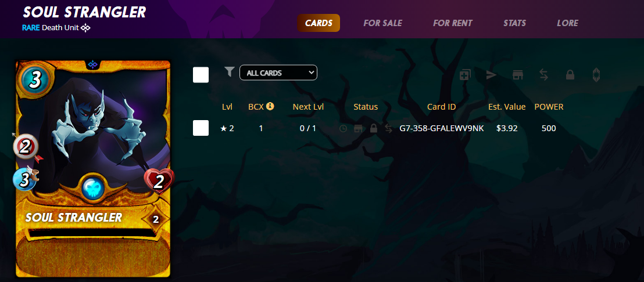This screenshot has width=644, height=282.
Task: Click the sell on market storefront icon
Action: pos(517,75)
